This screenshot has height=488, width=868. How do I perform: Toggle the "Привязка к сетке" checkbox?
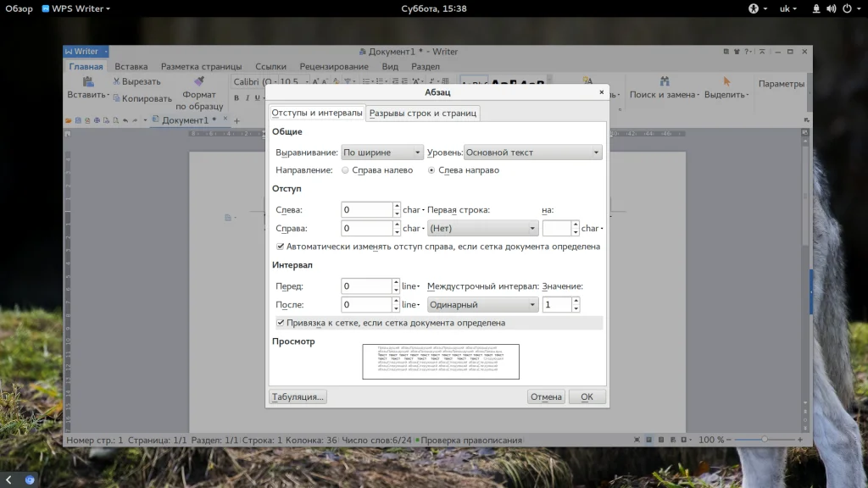click(x=281, y=323)
